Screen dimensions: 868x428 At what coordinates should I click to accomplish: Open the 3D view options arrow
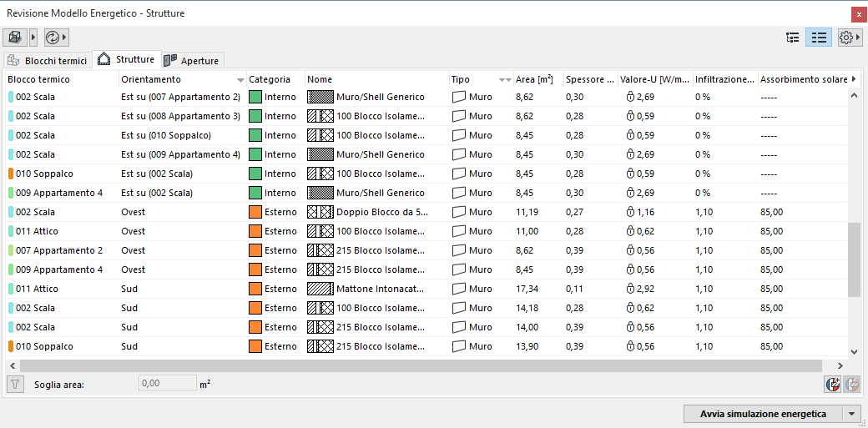pos(33,38)
